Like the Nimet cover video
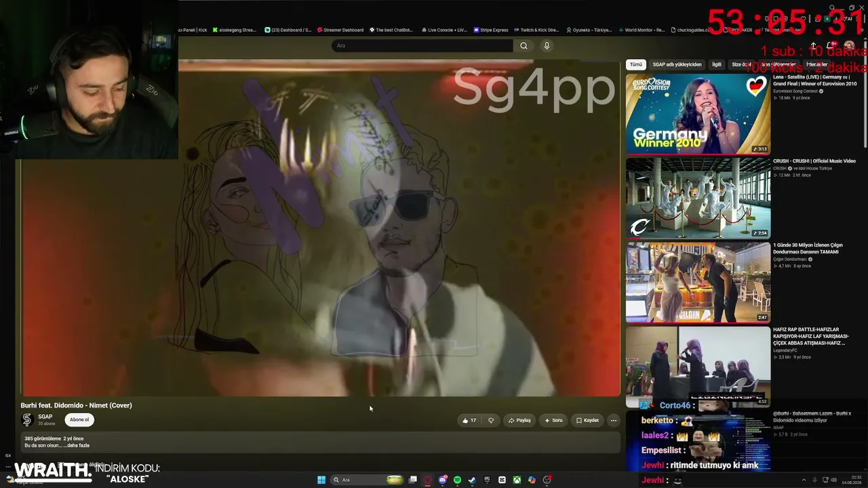The image size is (868, 488). [x=469, y=420]
